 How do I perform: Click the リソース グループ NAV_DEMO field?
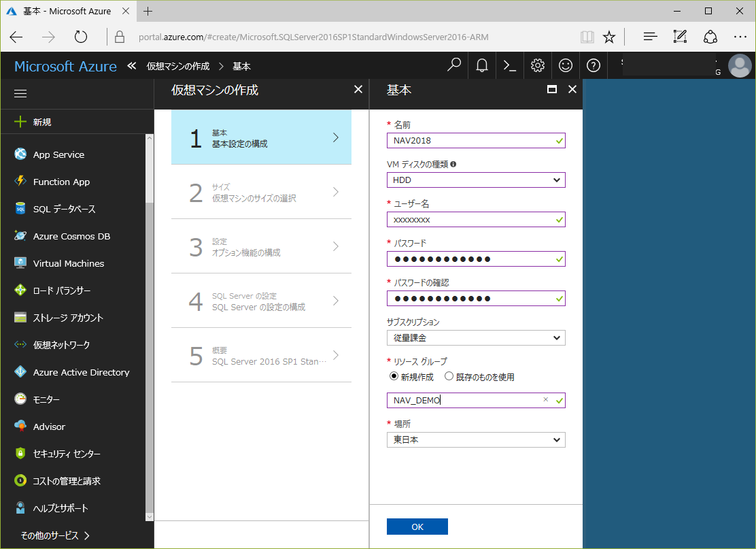tap(476, 401)
